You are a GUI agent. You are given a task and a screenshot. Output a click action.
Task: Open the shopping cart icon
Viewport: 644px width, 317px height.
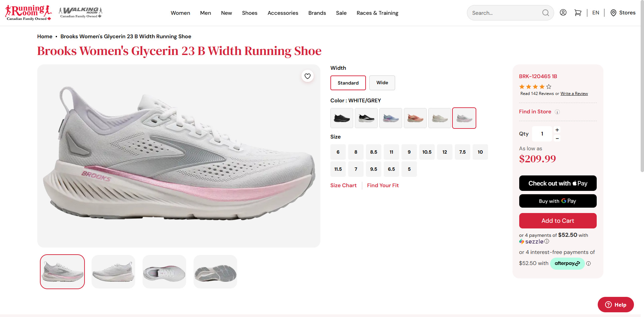(578, 13)
